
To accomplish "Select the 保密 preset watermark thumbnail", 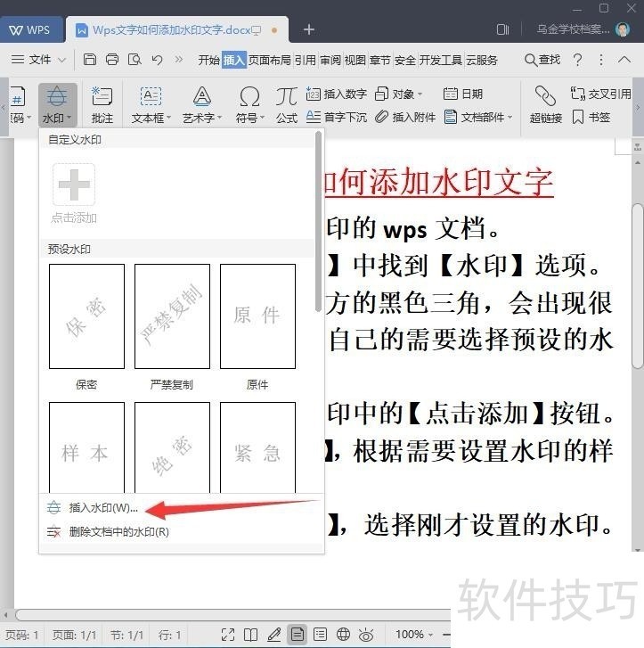I will pos(86,316).
